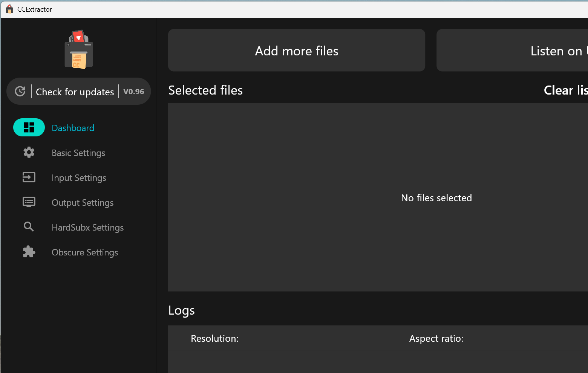Navigate to HardSubx Settings
This screenshot has width=588, height=373.
tap(87, 227)
